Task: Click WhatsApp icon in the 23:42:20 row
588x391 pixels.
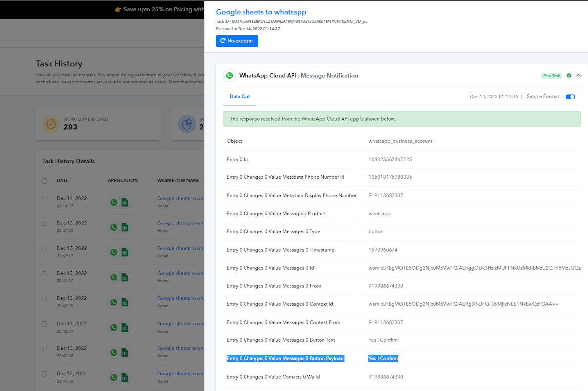Action: [114, 302]
